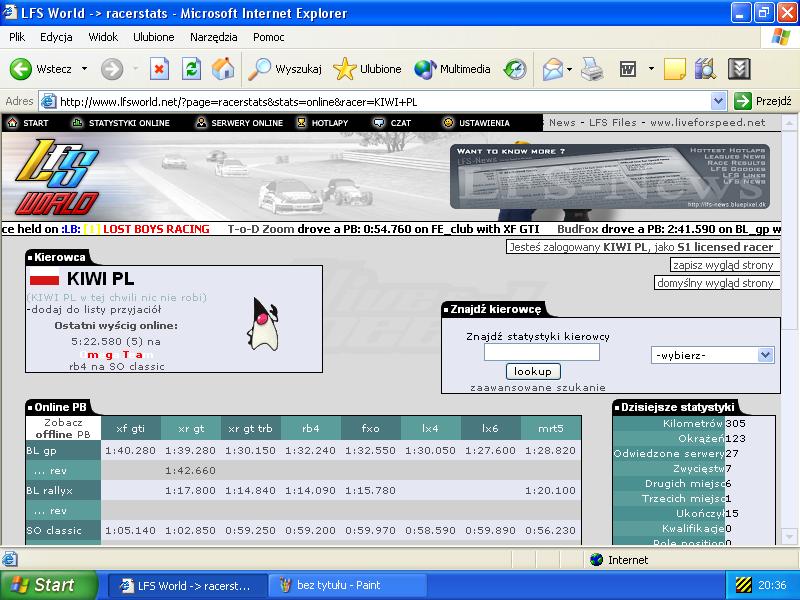Viewport: 800px width, 600px height.
Task: Click the driver stats search input field
Action: click(x=541, y=352)
